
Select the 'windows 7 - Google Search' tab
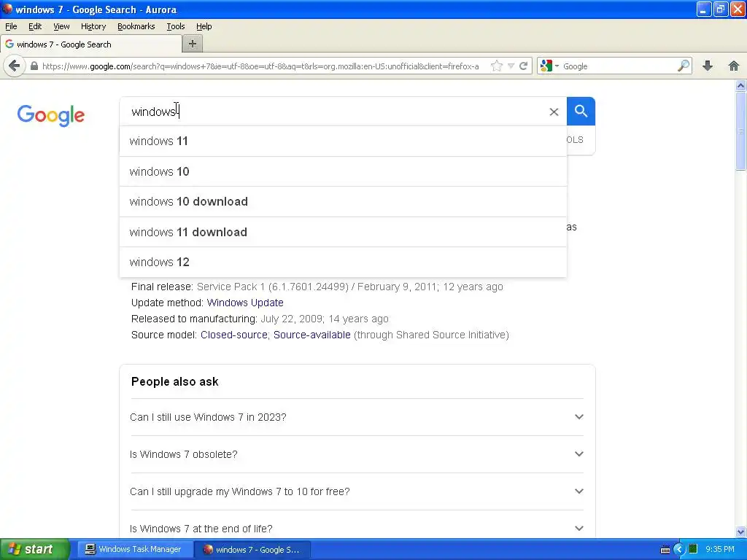pyautogui.click(x=91, y=44)
